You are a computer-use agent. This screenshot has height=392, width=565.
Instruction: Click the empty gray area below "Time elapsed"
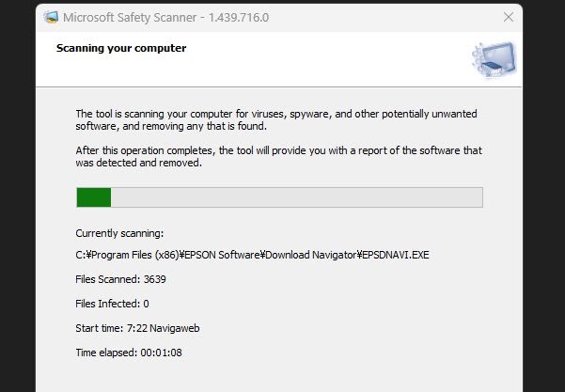click(x=282, y=374)
